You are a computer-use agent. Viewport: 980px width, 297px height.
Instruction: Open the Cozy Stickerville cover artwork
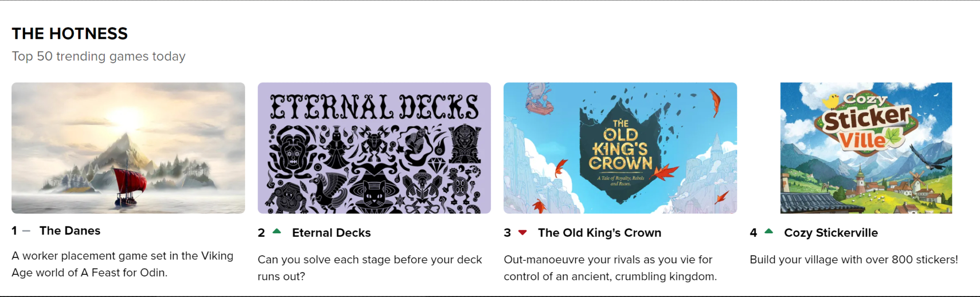tap(866, 148)
